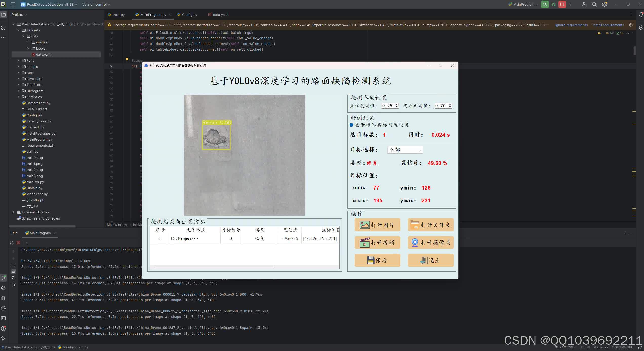Screen dimensions: 644x351
Task: Select the detect_tools.py file in the project tree
Action: (x=39, y=121)
